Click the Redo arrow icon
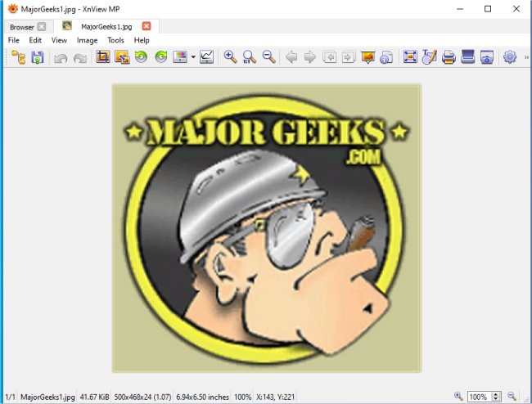Viewport: 532px width, 404px height. (80, 58)
